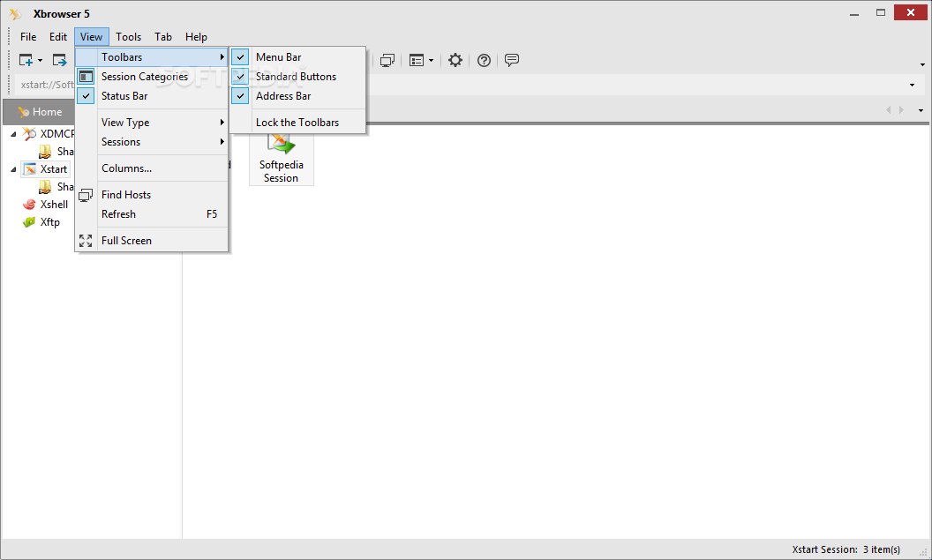Click Lock the Toolbars option

tap(297, 123)
